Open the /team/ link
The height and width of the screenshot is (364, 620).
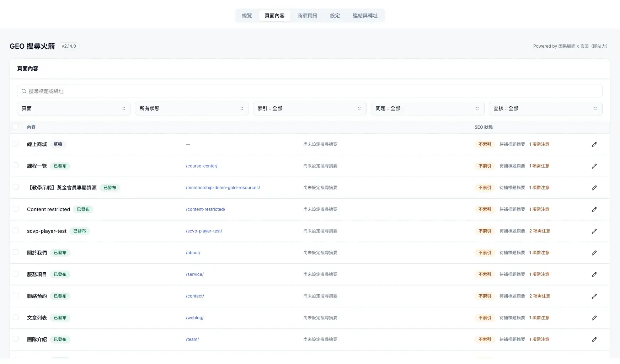click(x=192, y=339)
